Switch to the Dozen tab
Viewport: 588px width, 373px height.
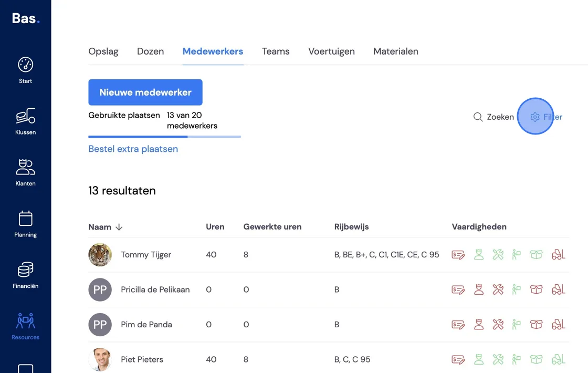pyautogui.click(x=150, y=51)
